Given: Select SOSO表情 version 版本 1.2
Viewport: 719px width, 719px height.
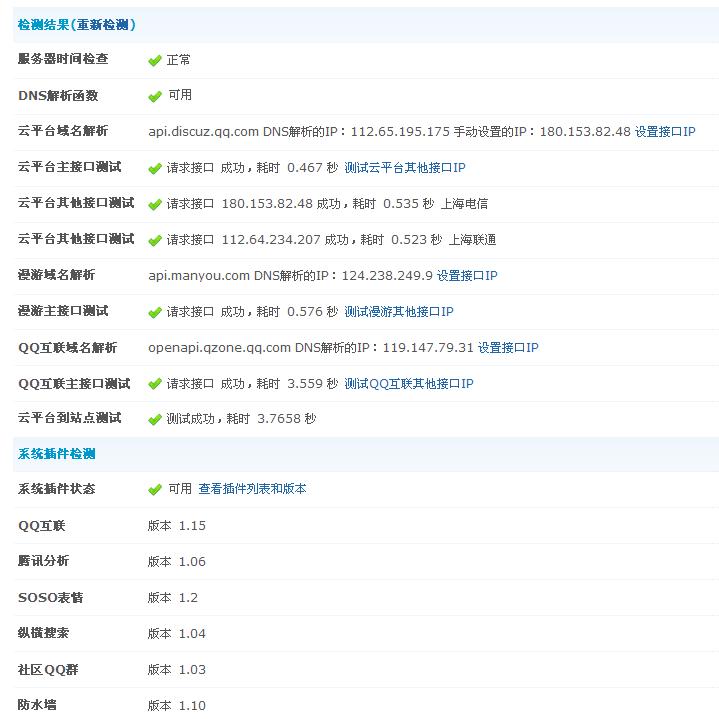Looking at the screenshot, I should (x=172, y=597).
